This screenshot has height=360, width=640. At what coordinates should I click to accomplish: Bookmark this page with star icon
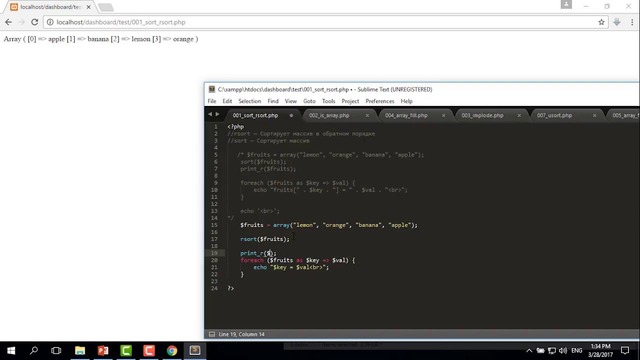tap(601, 22)
